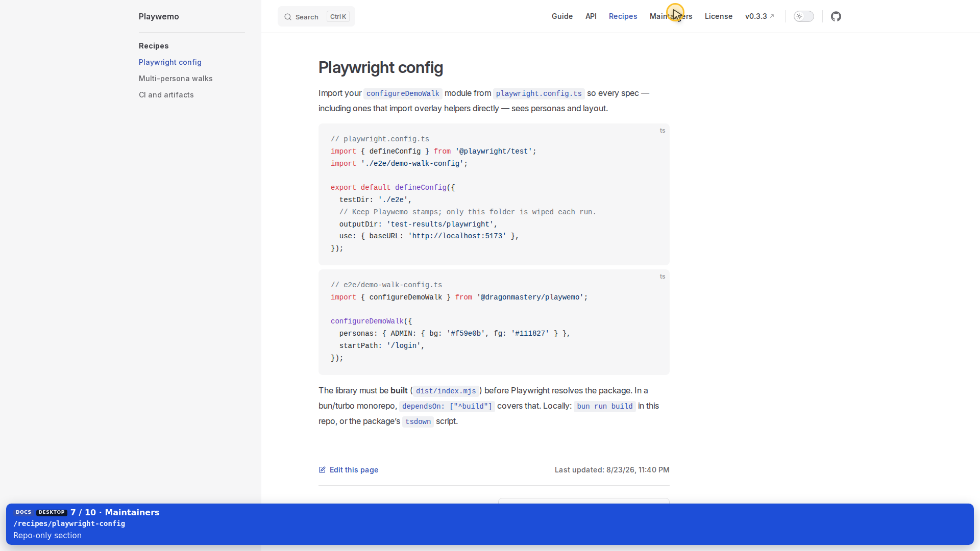Image resolution: width=980 pixels, height=551 pixels.
Task: Open the Guide nav item
Action: [562, 16]
